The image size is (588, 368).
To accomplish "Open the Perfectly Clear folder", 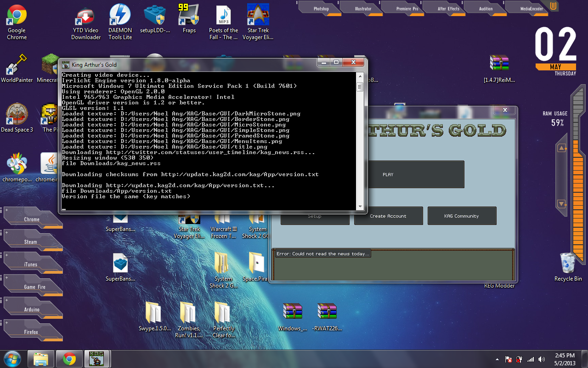I will [224, 320].
